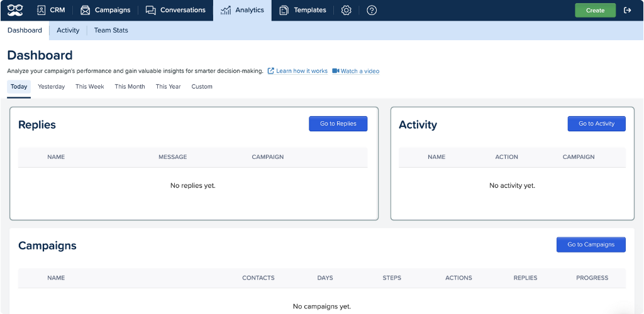Click the Analytics chart icon
644x314 pixels.
[226, 10]
